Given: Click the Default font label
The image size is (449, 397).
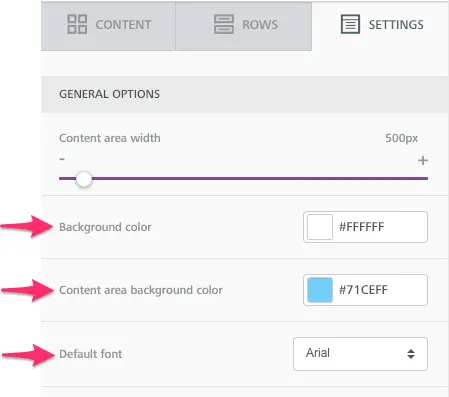Looking at the screenshot, I should point(91,354).
